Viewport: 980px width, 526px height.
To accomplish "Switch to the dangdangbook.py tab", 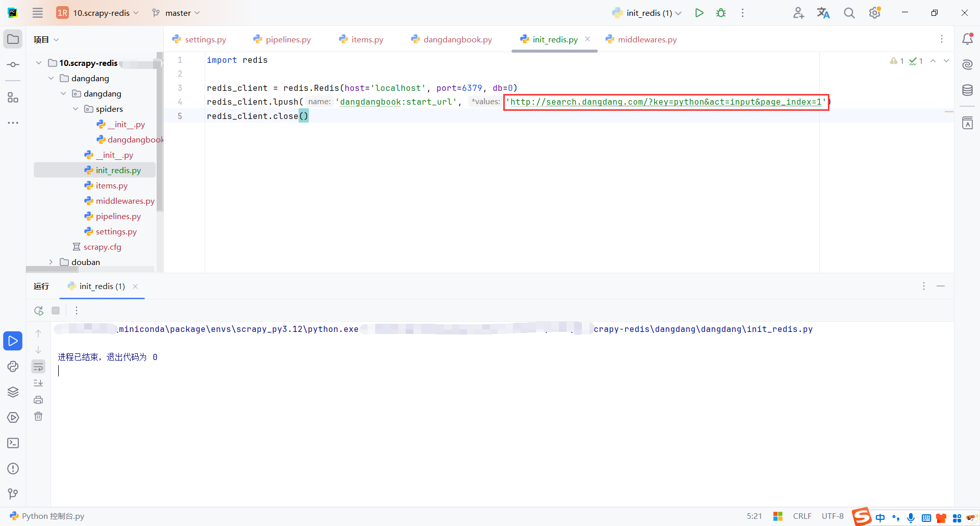I will coord(452,39).
